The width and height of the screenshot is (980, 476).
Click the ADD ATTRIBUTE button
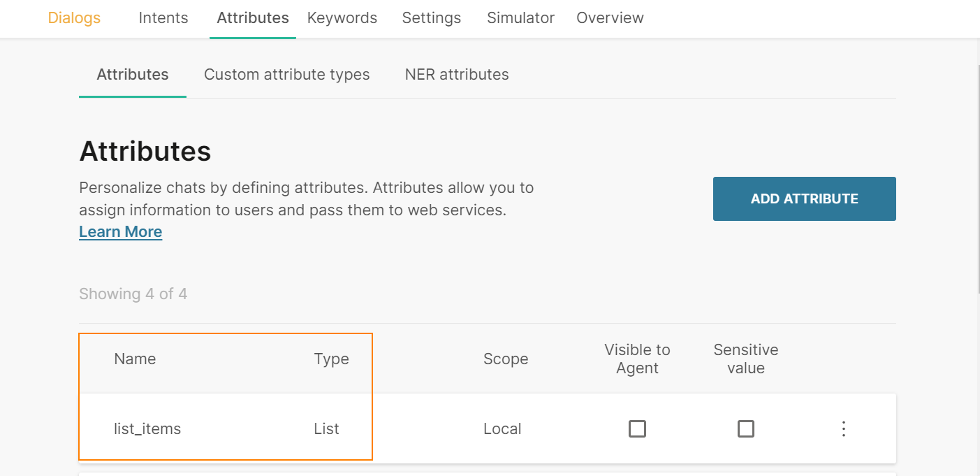pos(804,199)
